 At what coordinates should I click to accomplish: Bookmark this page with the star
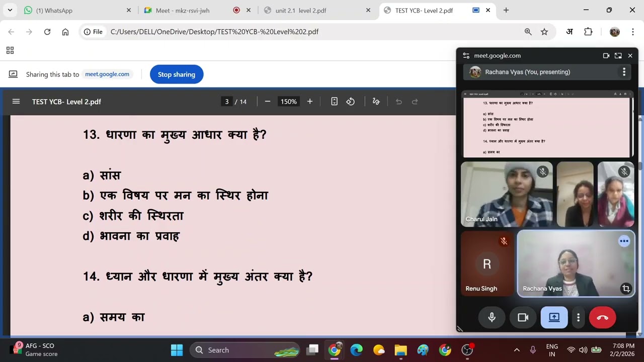coord(544,32)
